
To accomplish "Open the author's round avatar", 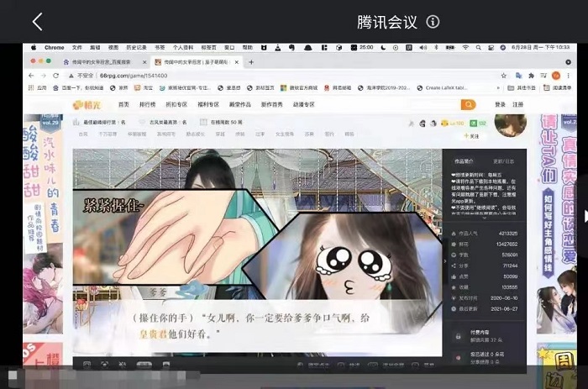I will coord(511,124).
